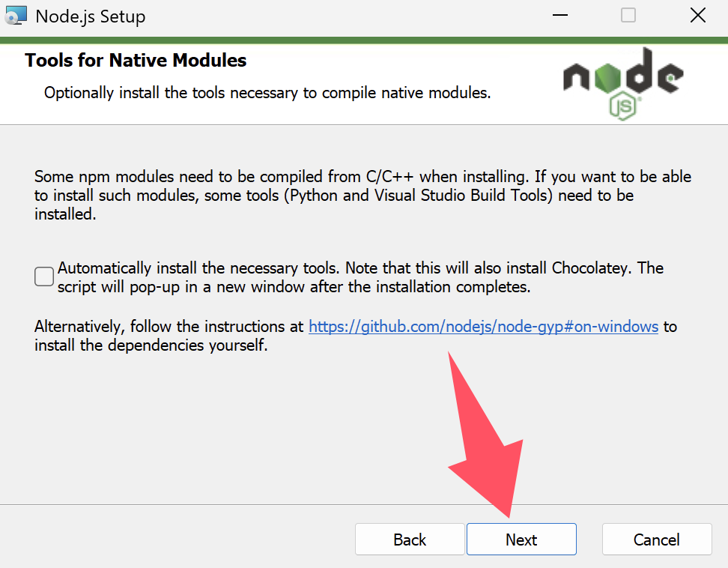Image resolution: width=728 pixels, height=568 pixels.
Task: Click the "Alternatively, follow the instructions at" text
Action: click(171, 327)
